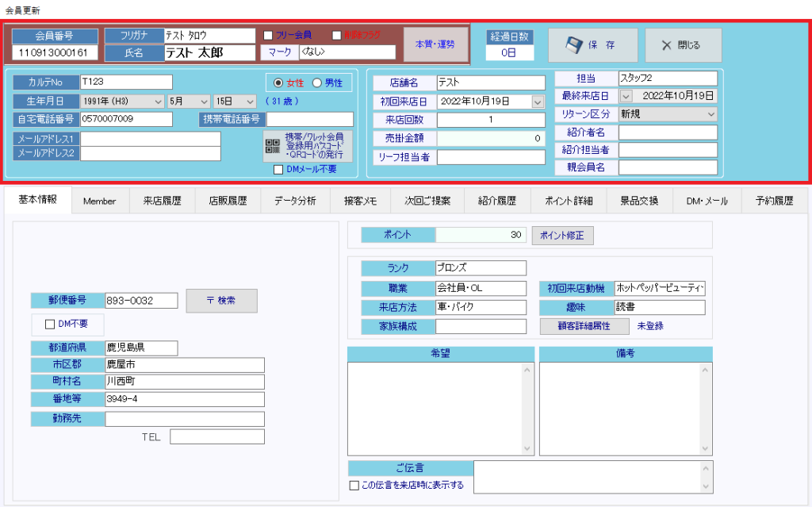Screen dimensions: 812x507
Task: Enable the DMメール不要 checkbox
Action: pos(278,169)
